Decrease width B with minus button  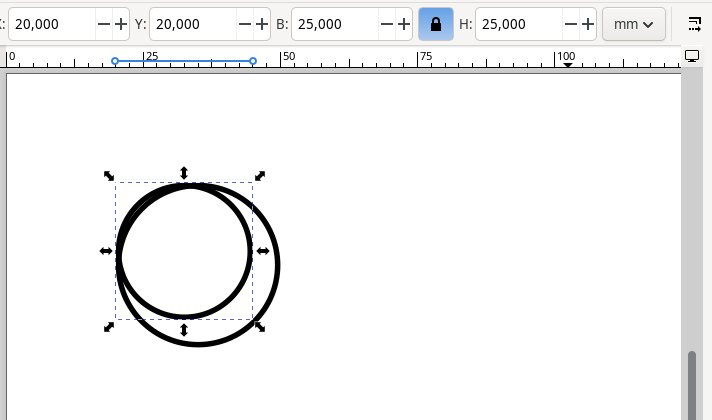click(387, 24)
